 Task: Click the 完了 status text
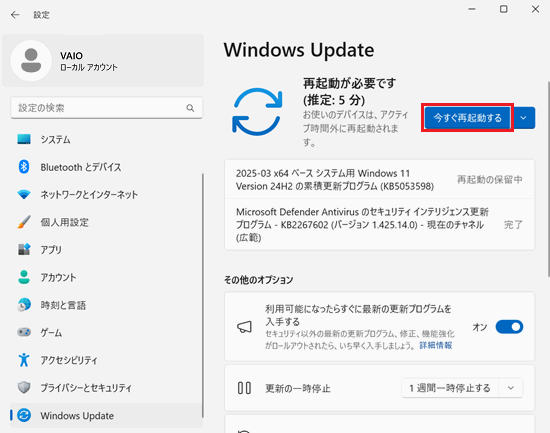pos(513,225)
